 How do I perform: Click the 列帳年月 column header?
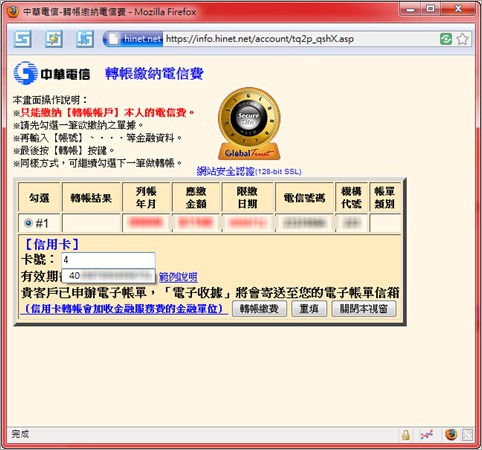coord(146,197)
